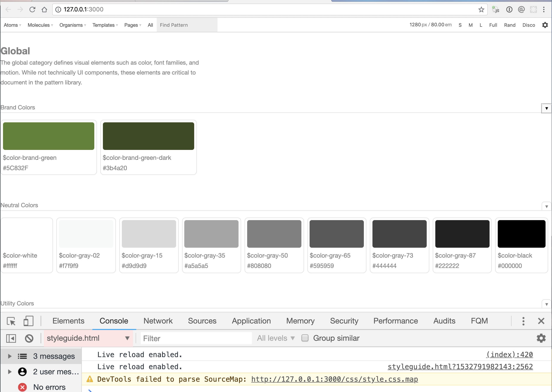
Task: Open Pattern Lab settings gear icon
Action: 545,25
